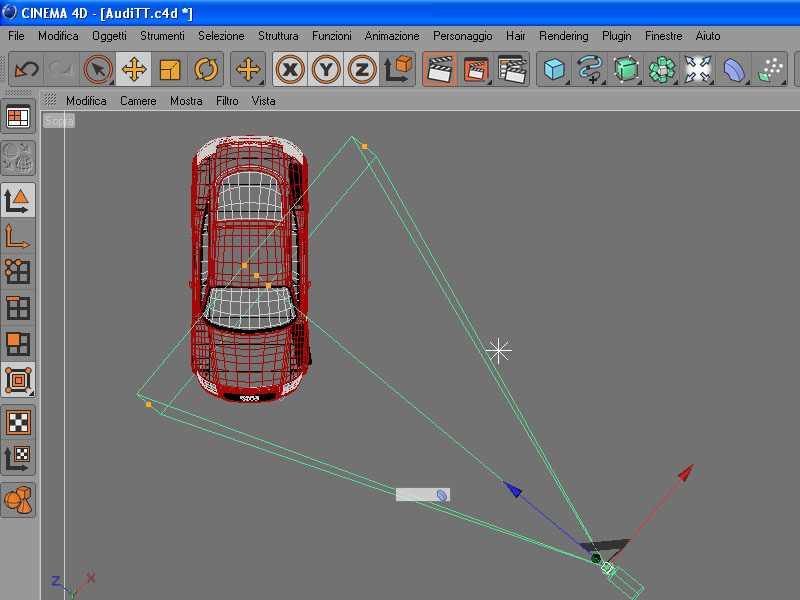
Task: Switch to Points mode
Action: tap(18, 272)
